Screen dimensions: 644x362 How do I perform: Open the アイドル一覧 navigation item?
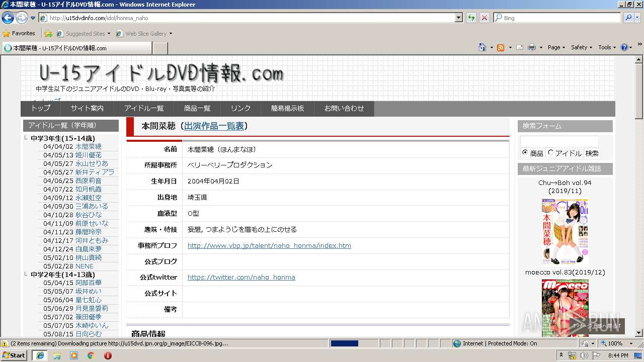click(x=144, y=109)
